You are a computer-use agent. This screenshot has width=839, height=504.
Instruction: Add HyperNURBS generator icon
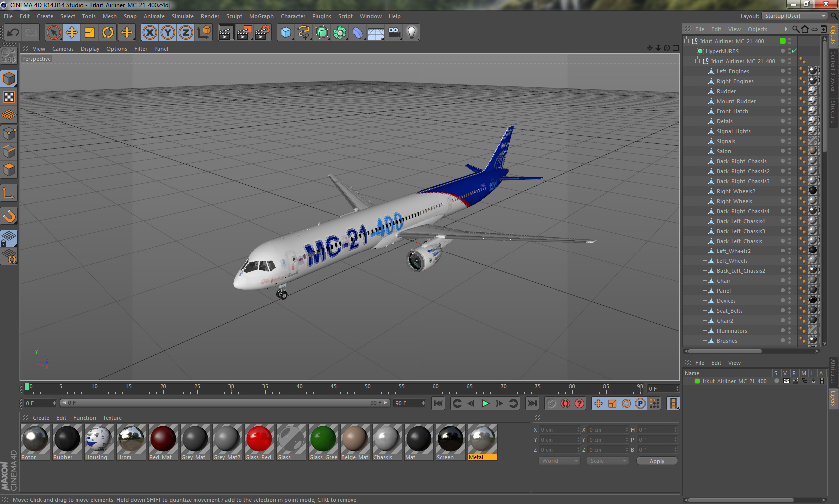point(322,33)
